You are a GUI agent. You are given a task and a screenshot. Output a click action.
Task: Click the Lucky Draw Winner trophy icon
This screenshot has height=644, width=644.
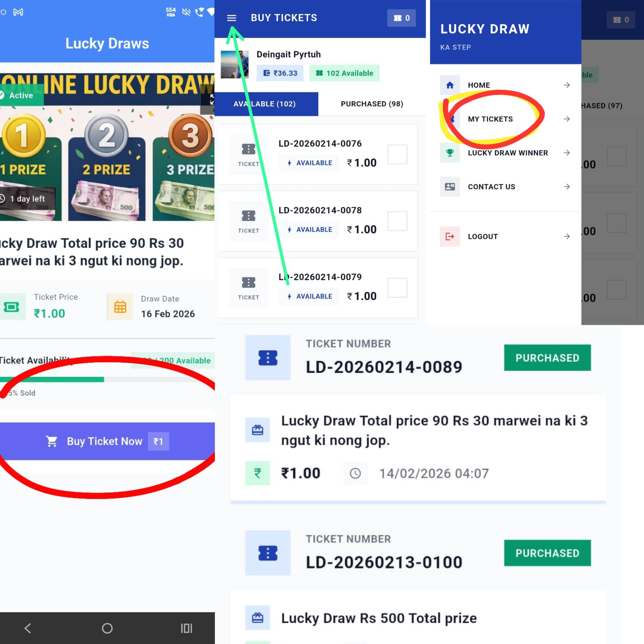pos(450,153)
